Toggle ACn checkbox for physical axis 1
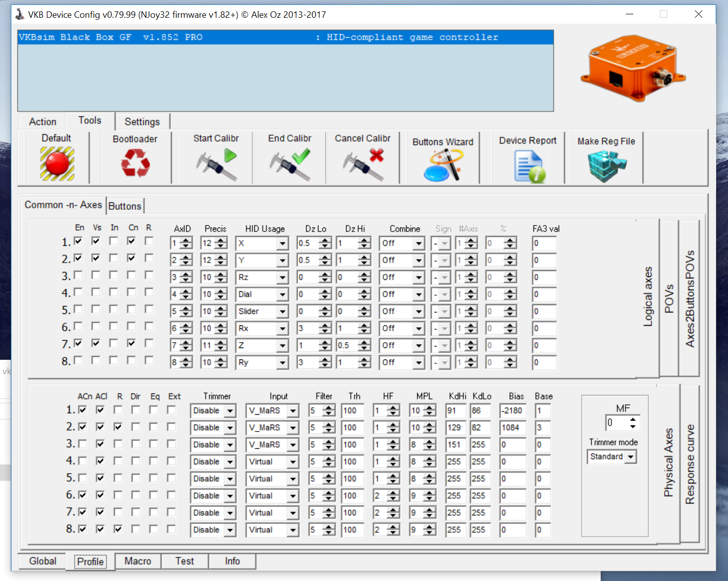 (x=82, y=410)
